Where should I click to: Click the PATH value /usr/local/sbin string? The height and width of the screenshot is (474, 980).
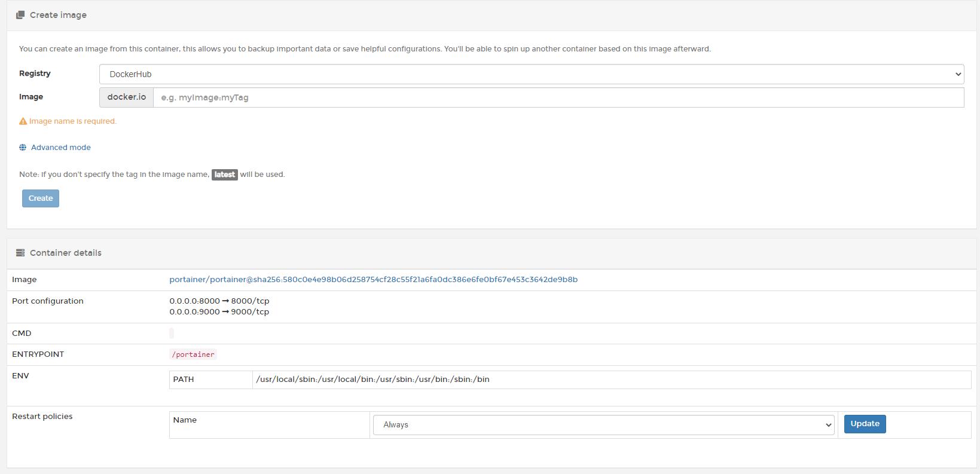(x=372, y=380)
